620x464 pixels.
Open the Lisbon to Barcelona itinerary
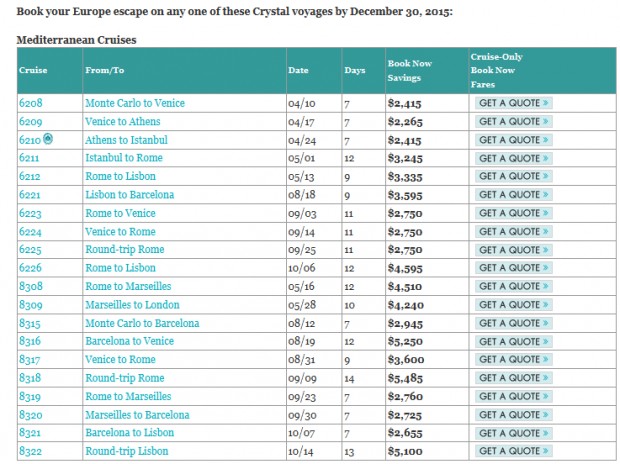pyautogui.click(x=130, y=195)
